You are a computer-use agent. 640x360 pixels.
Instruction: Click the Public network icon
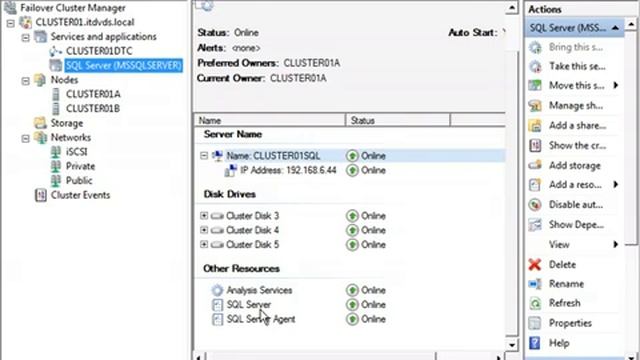56,180
